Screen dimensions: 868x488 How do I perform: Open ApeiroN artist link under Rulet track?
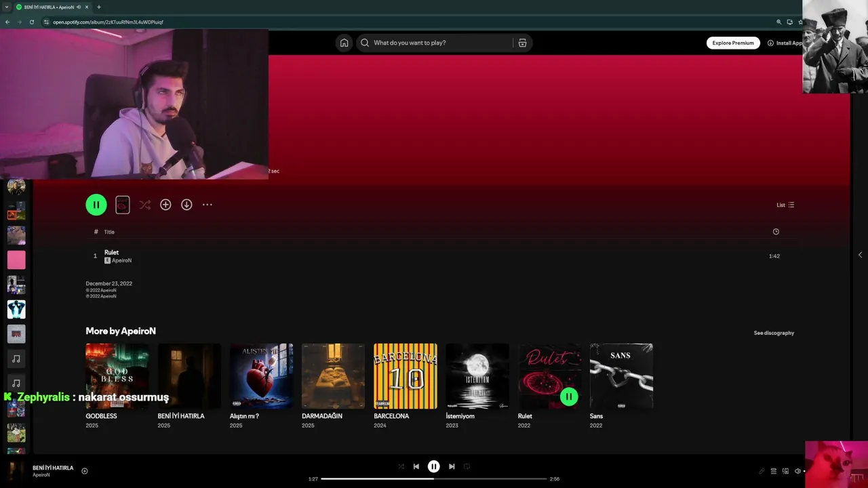pyautogui.click(x=121, y=260)
